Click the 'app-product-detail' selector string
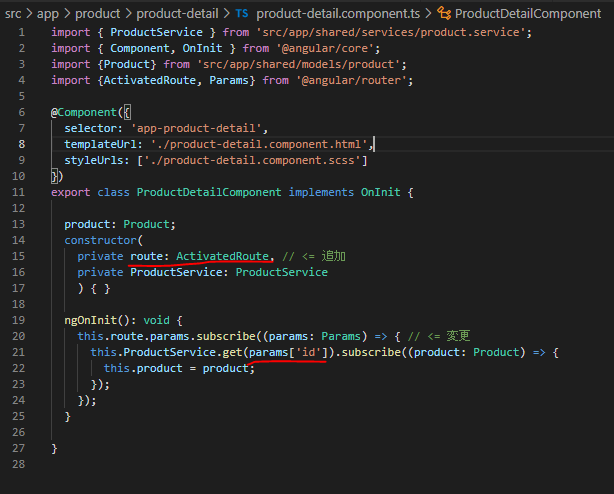 196,128
